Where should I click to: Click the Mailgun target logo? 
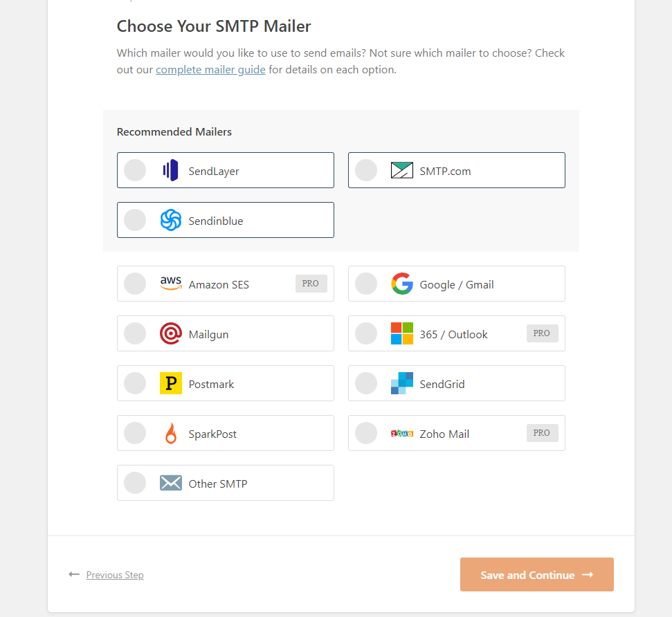170,333
